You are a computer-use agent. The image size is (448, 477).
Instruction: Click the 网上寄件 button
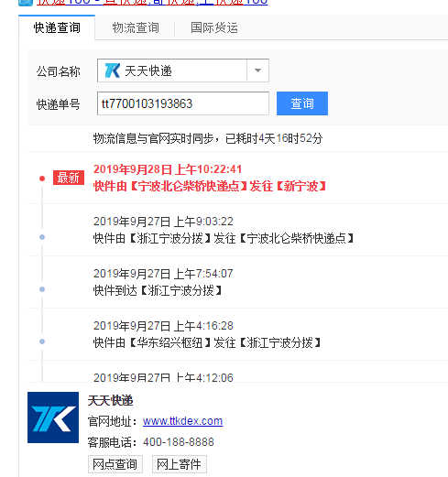179,464
